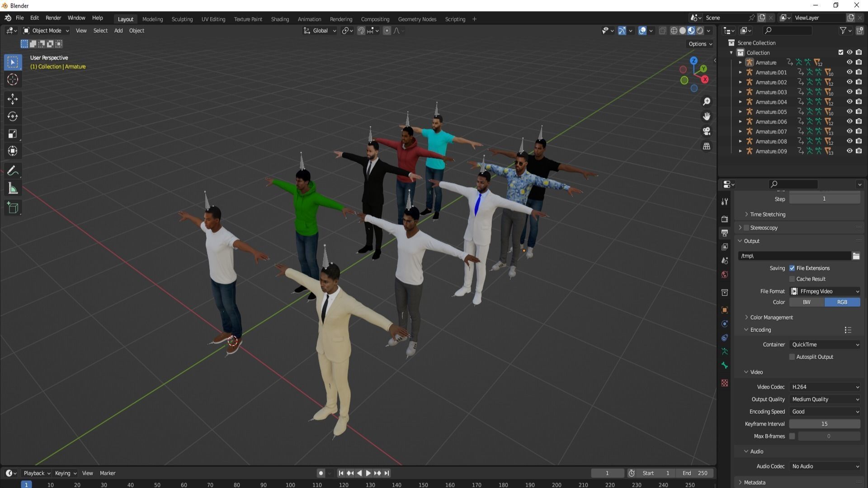
Task: Uncheck File Extensions checkbox
Action: pyautogui.click(x=792, y=268)
